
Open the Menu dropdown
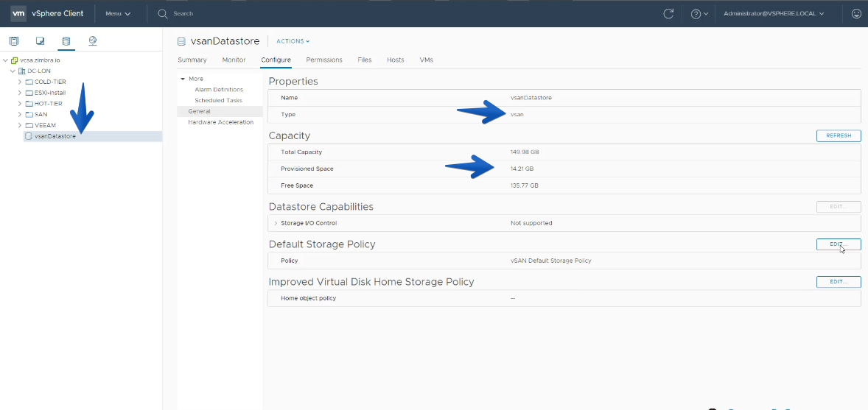(118, 13)
